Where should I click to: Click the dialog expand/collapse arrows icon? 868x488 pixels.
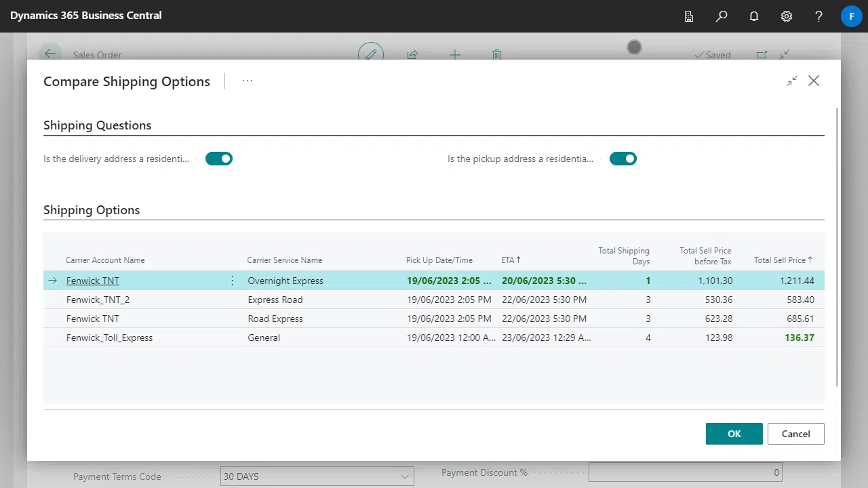point(792,81)
